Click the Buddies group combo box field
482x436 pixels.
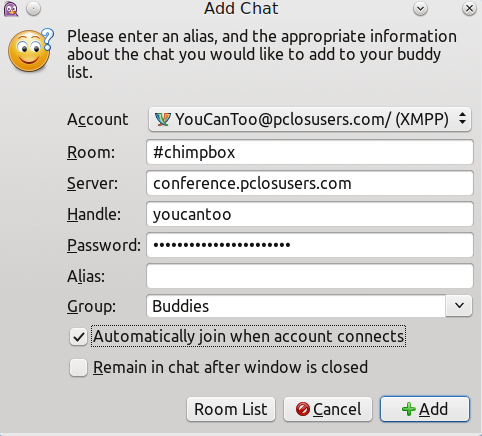pos(296,306)
